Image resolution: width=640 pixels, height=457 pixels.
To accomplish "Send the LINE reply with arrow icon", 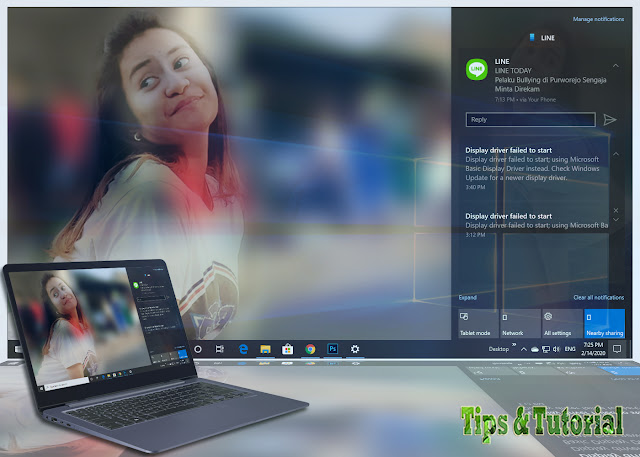I will tap(609, 120).
